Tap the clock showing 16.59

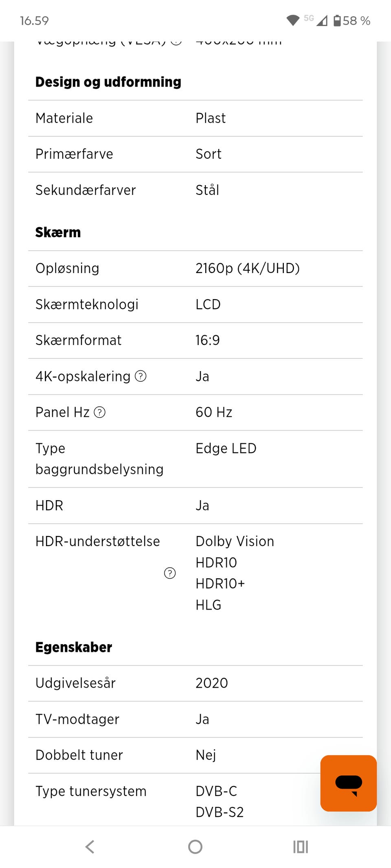point(34,21)
